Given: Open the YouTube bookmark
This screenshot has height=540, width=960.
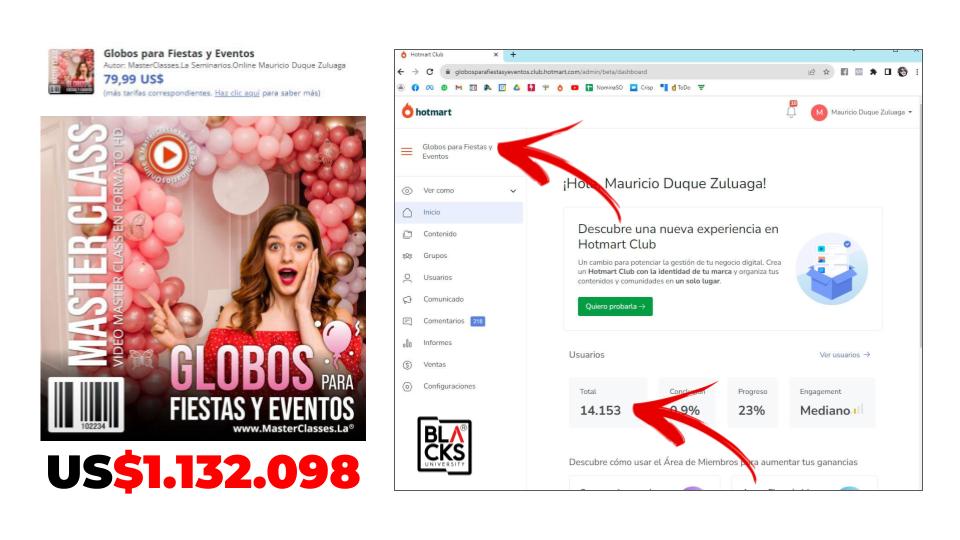Looking at the screenshot, I should click(x=575, y=88).
